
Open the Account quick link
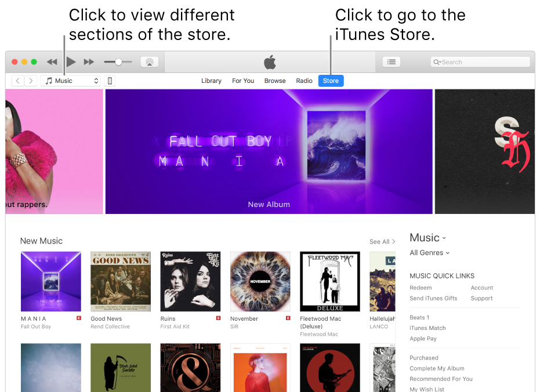[x=482, y=288]
